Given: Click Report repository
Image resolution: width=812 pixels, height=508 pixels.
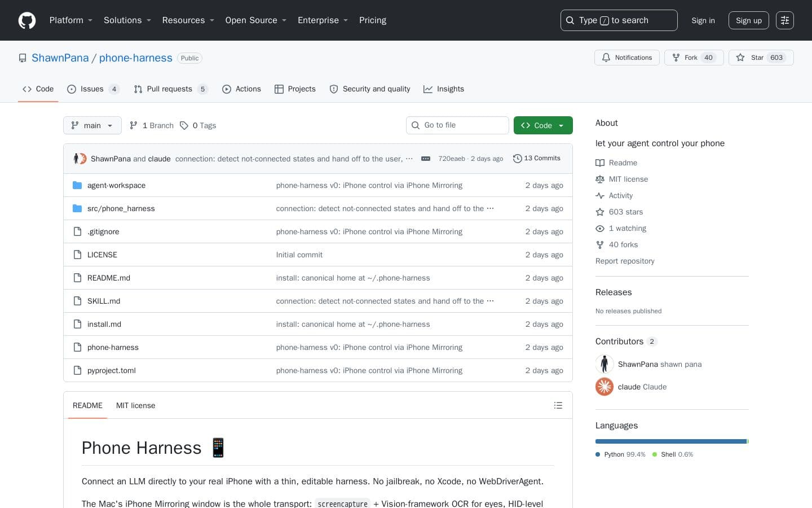Looking at the screenshot, I should 625,261.
